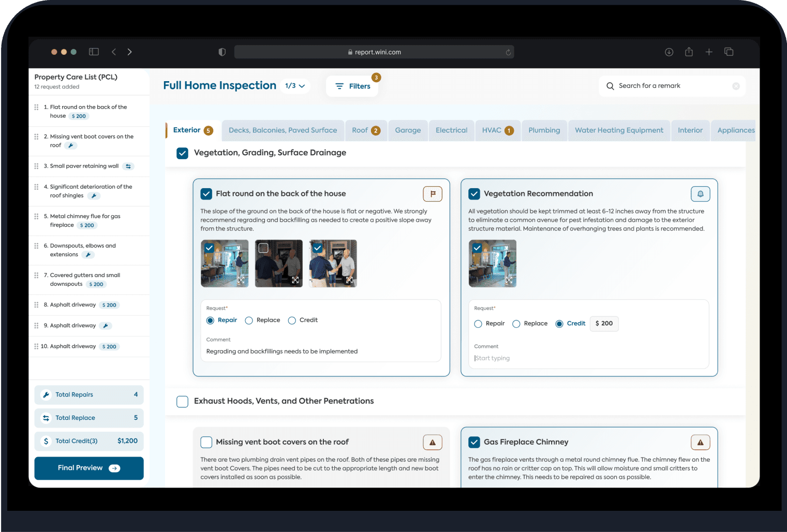Click the report.wini.com address bar
The width and height of the screenshot is (787, 532).
[x=374, y=52]
